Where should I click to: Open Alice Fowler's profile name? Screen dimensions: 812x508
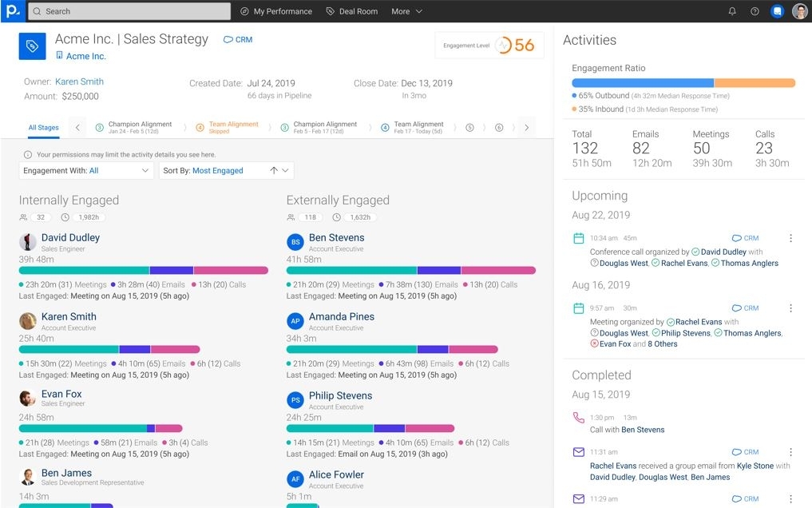(337, 475)
